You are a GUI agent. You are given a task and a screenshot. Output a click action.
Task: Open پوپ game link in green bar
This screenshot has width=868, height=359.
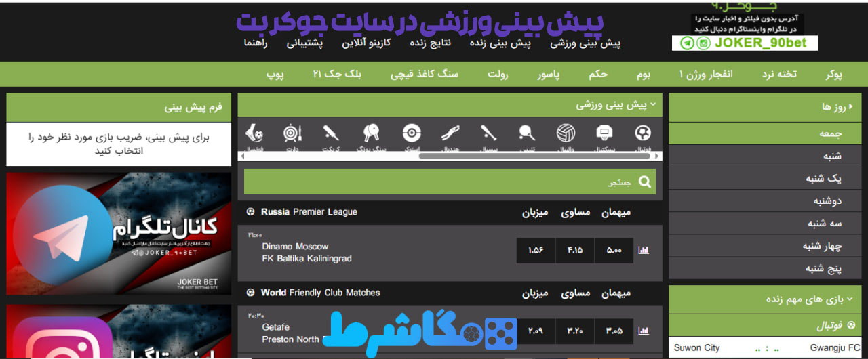(274, 75)
